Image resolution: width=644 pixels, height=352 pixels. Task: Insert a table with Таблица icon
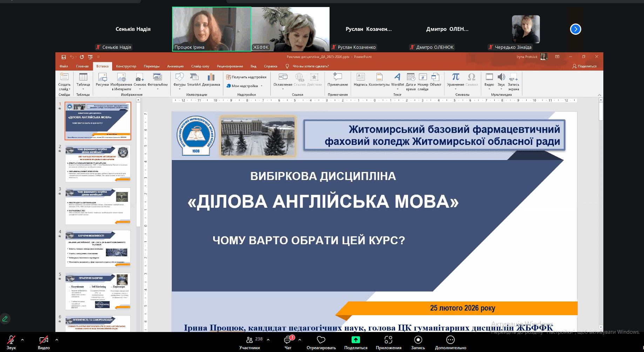pos(83,81)
